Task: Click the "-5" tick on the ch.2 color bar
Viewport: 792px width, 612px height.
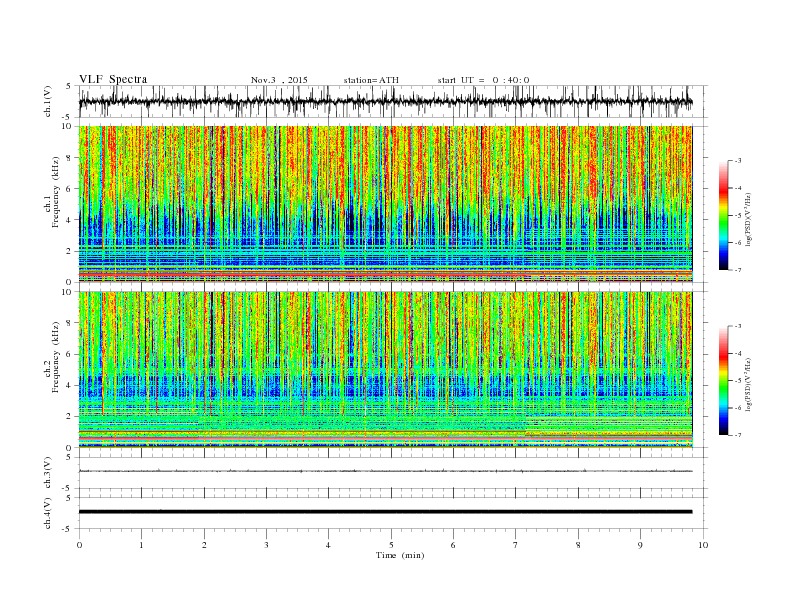Action: click(x=738, y=380)
